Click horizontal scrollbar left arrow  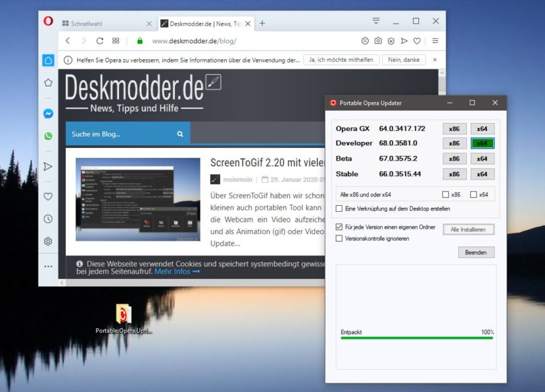click(x=62, y=282)
